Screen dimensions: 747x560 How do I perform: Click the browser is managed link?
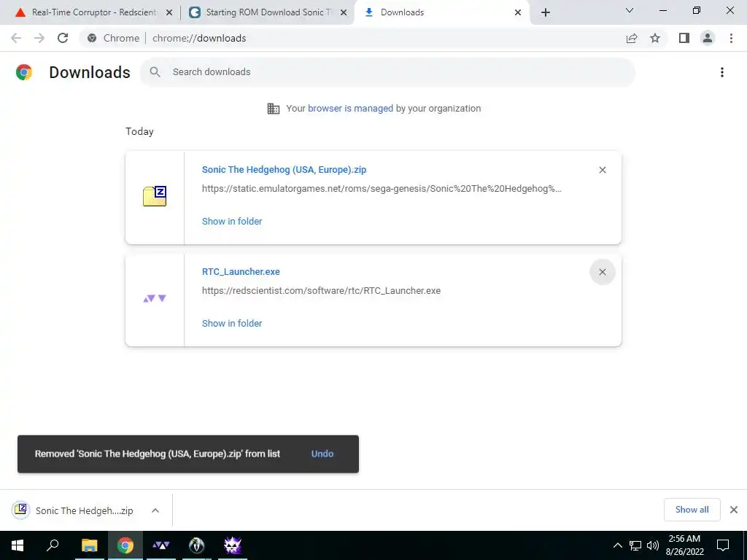tap(351, 108)
